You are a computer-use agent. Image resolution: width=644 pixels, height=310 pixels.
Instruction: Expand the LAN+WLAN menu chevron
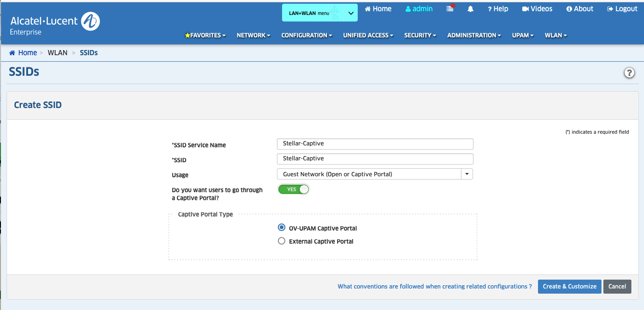tap(351, 13)
